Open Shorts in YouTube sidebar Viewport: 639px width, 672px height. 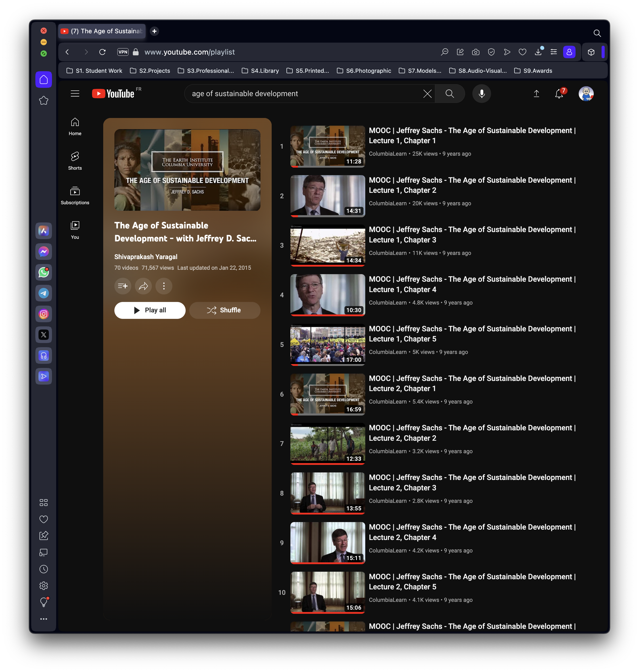point(75,161)
